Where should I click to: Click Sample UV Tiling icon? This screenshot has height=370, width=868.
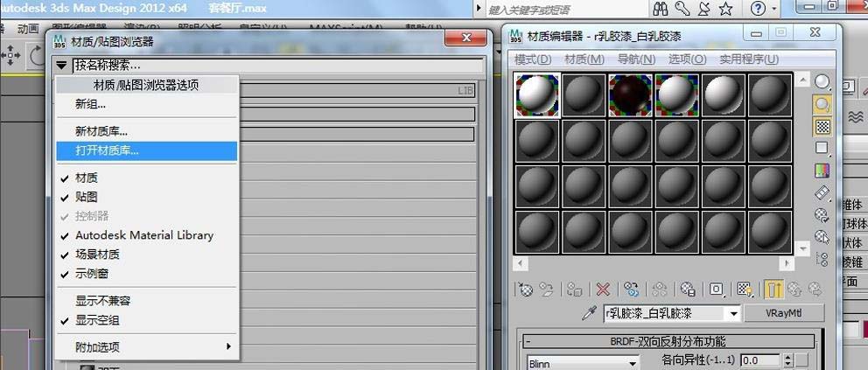tap(822, 148)
